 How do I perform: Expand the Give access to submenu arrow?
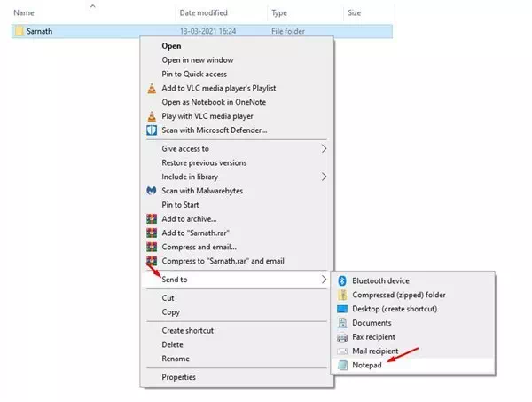(324, 149)
